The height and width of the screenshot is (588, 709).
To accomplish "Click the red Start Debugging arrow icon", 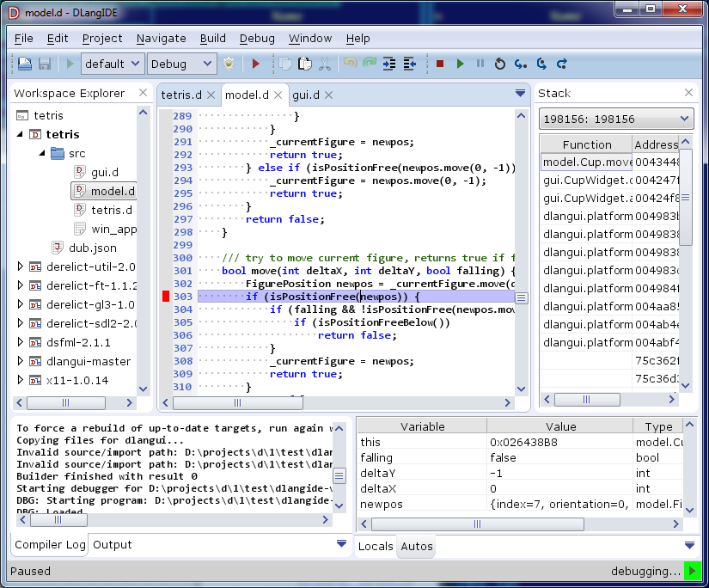I will coord(255,64).
